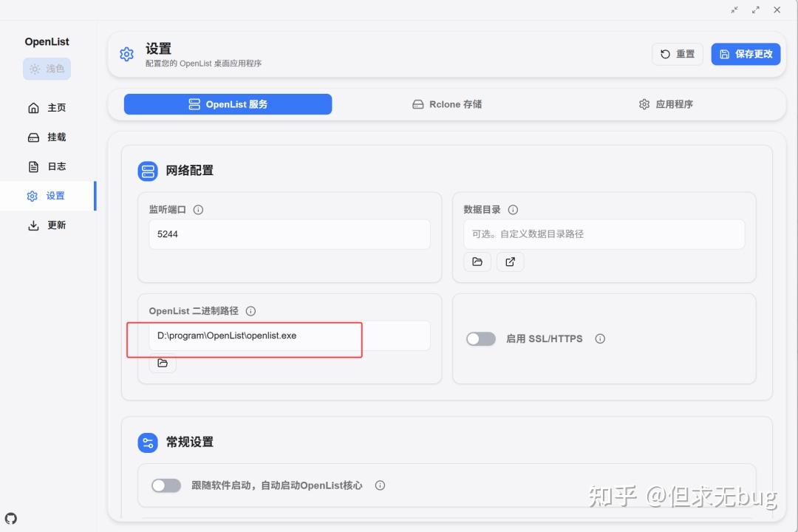
Task: Browse folder for 数据目录 path
Action: pyautogui.click(x=477, y=262)
